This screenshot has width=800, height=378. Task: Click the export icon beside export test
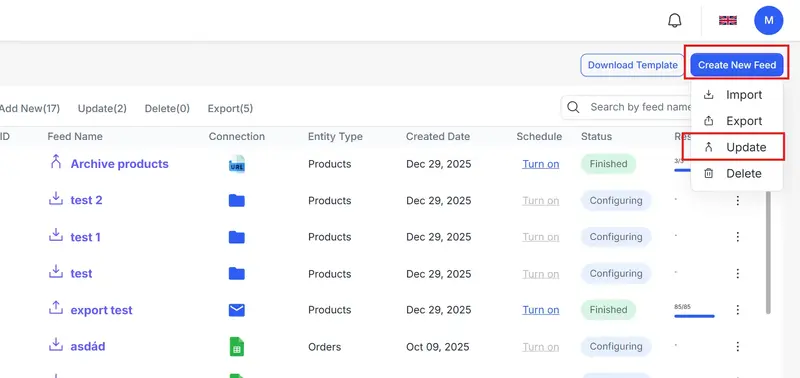(x=56, y=308)
